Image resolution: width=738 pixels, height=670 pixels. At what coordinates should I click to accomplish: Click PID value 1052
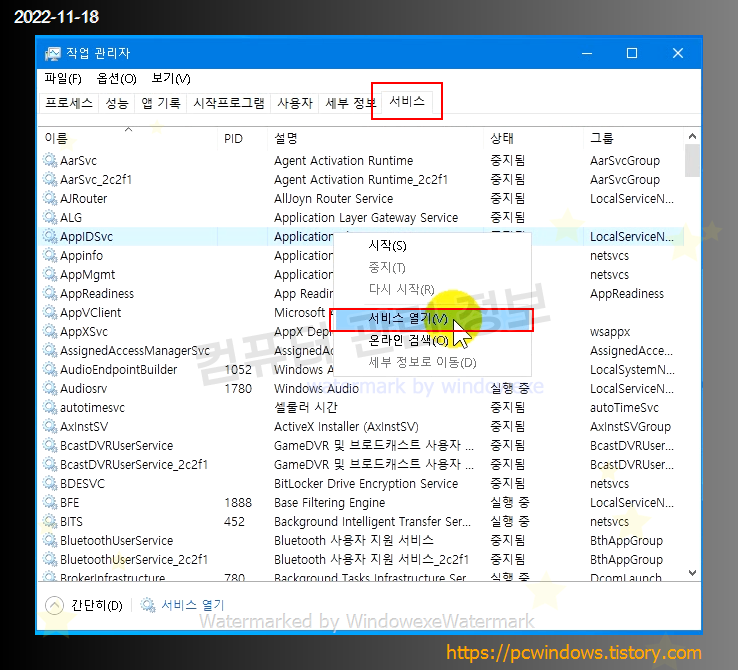(238, 370)
